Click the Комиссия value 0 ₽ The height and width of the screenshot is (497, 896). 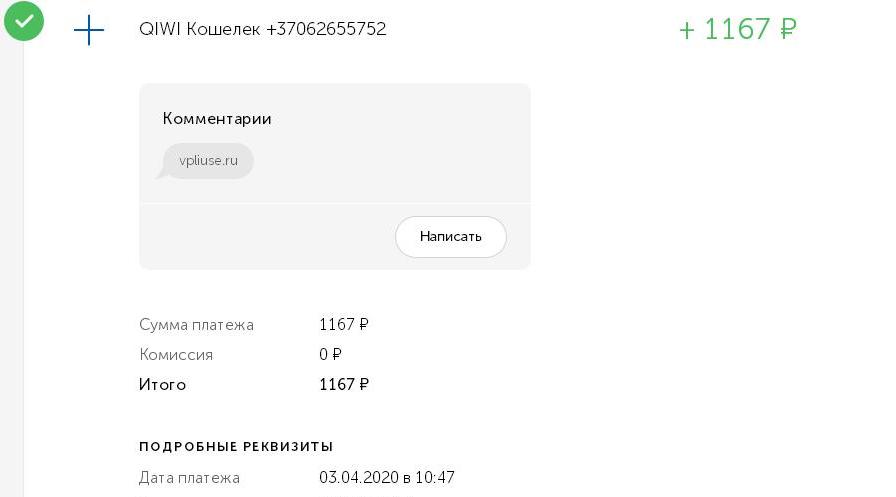pyautogui.click(x=330, y=354)
